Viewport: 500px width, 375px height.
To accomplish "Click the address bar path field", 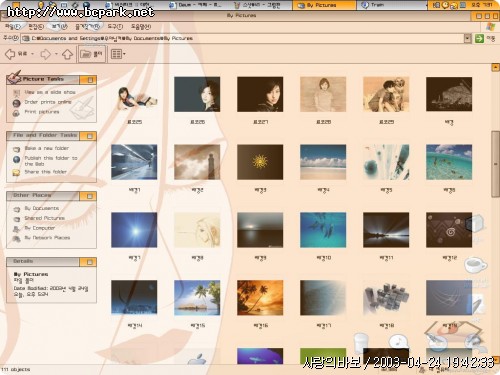I will pyautogui.click(x=242, y=38).
